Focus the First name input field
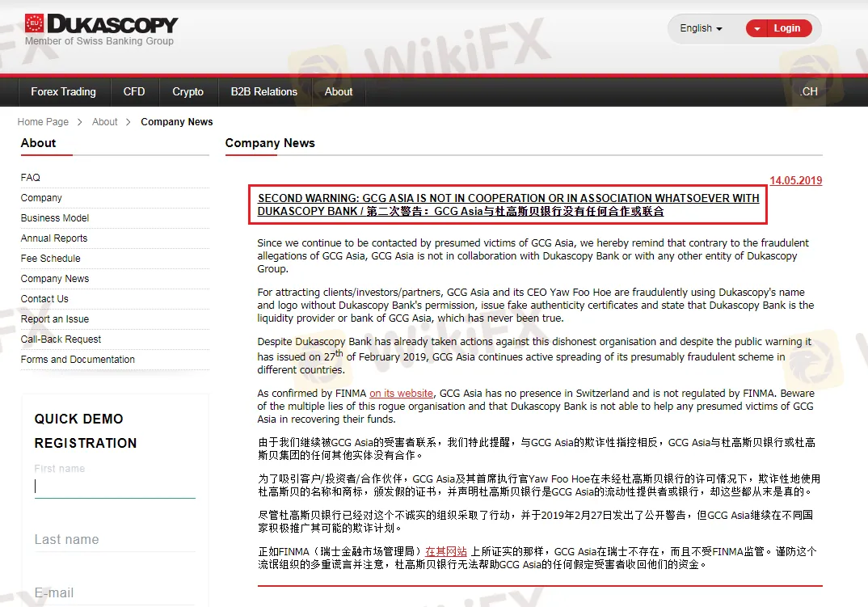 [x=115, y=487]
